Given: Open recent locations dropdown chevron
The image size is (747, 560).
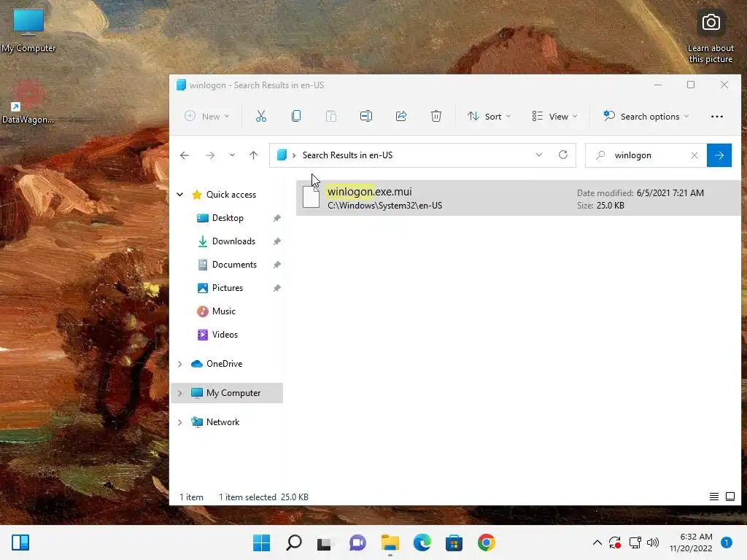Looking at the screenshot, I should coord(232,155).
